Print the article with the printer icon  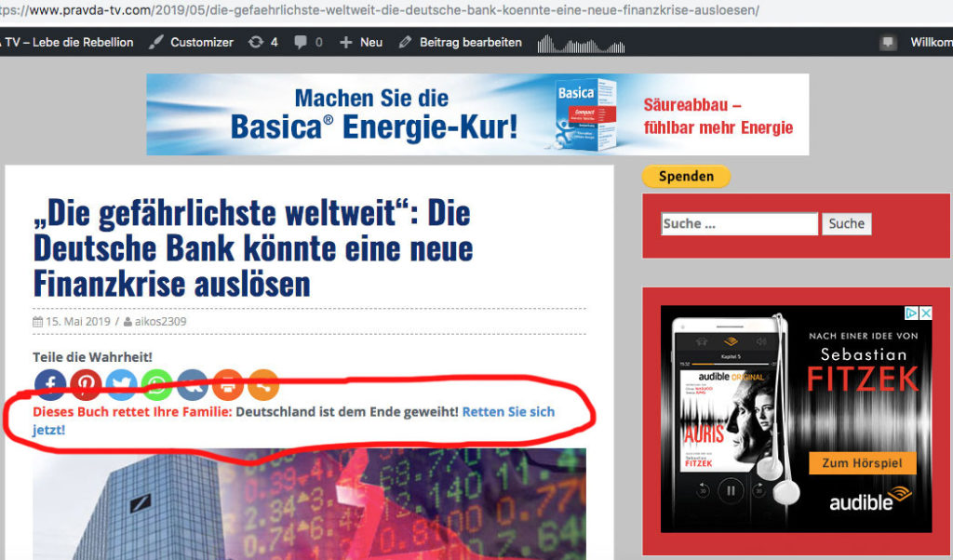[x=228, y=384]
